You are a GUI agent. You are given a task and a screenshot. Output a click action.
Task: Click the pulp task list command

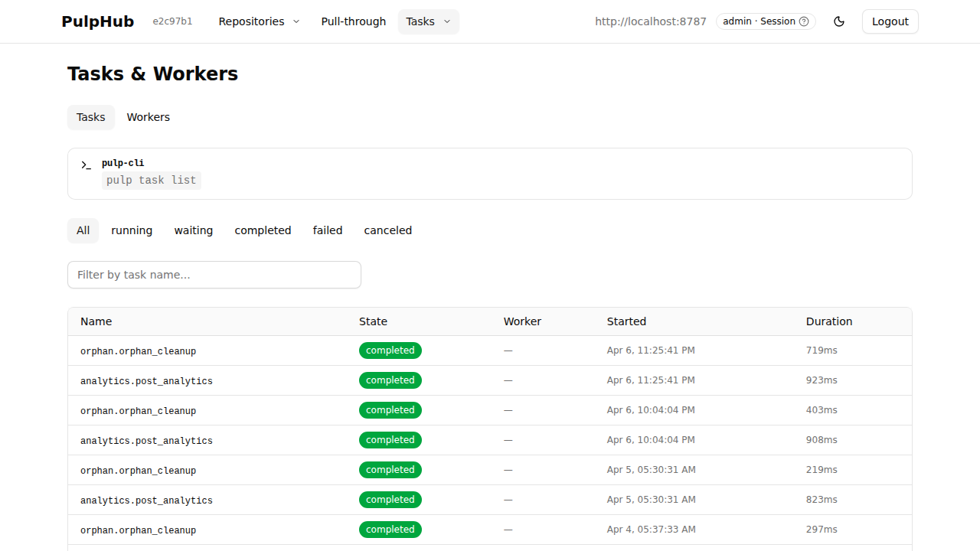pyautogui.click(x=152, y=181)
